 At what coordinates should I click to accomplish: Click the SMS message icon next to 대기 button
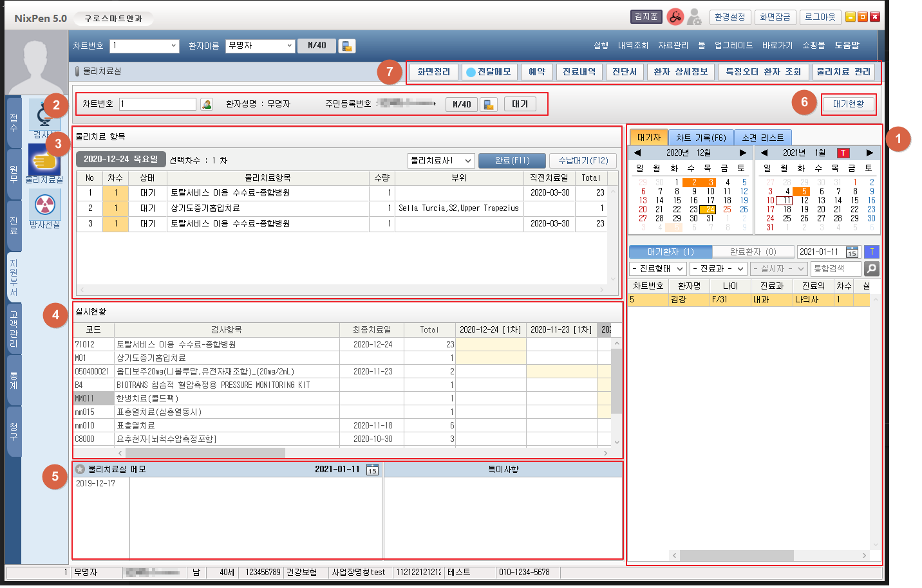[489, 104]
